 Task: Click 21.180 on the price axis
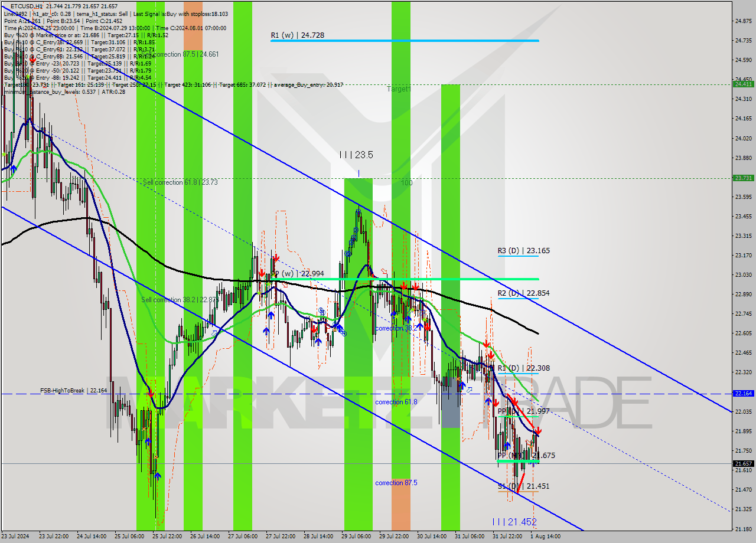click(742, 529)
